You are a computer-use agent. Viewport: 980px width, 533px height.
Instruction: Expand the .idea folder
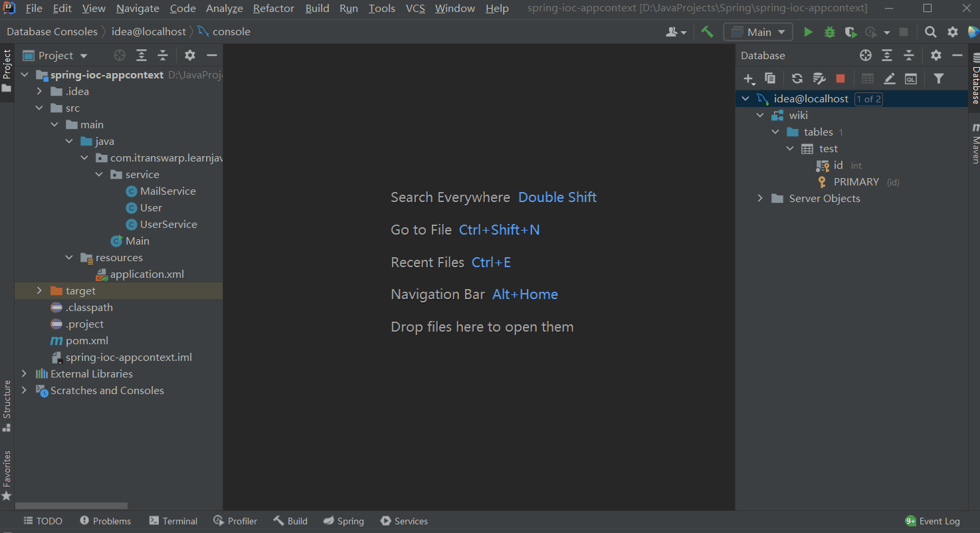[39, 91]
